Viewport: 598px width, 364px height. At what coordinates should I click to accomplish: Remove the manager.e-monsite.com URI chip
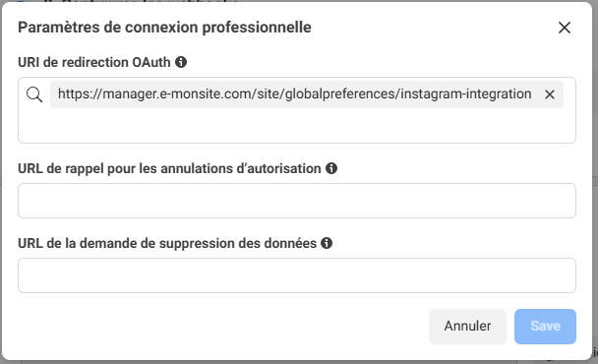(550, 94)
